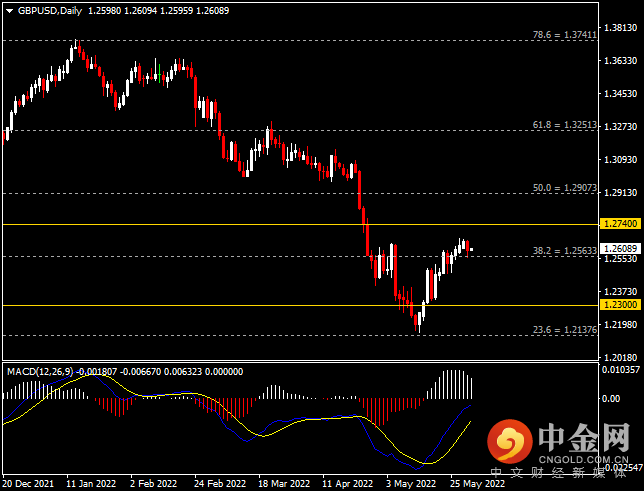Screen dimensions: 644x491
Task: Click the 1.30930 price axis value
Action: coord(621,159)
